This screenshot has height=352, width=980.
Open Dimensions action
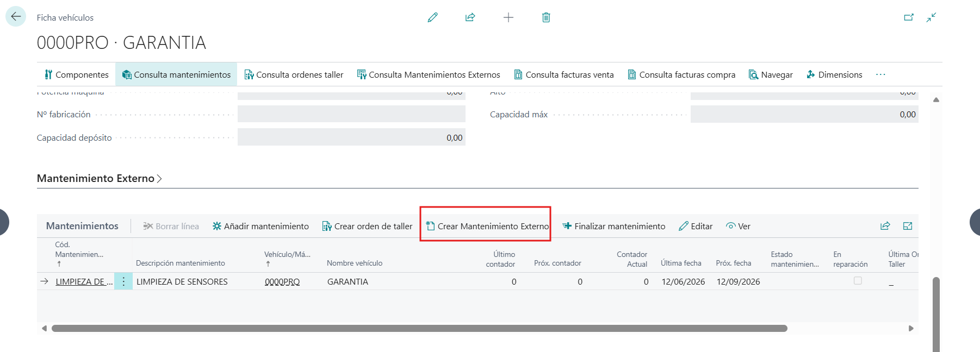click(834, 74)
